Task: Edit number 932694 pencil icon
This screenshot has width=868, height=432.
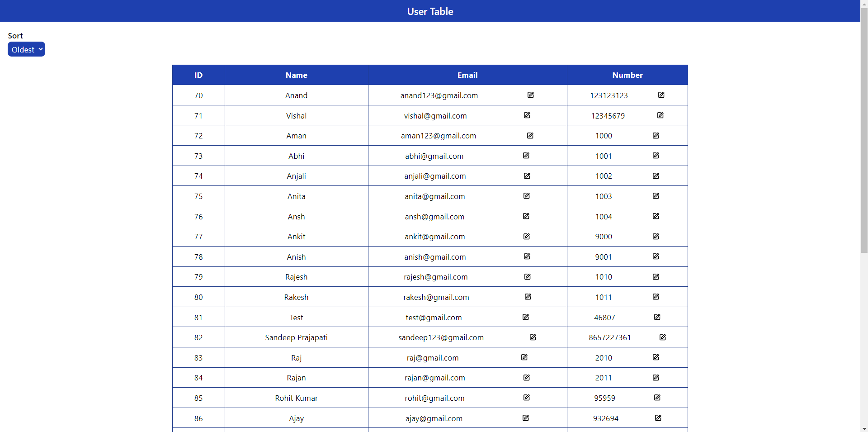Action: coord(658,418)
